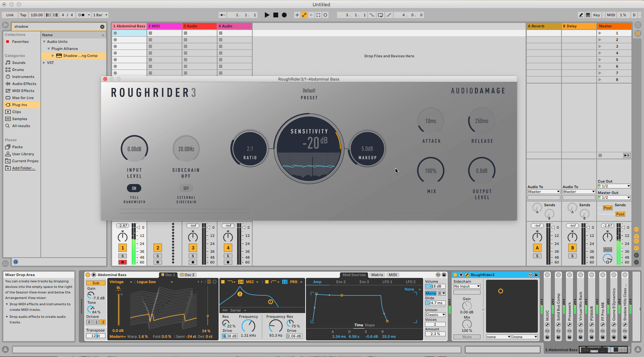Viewport: 644px width, 357px height.
Task: Collapse the Audio Units tree item
Action: (x=44, y=42)
